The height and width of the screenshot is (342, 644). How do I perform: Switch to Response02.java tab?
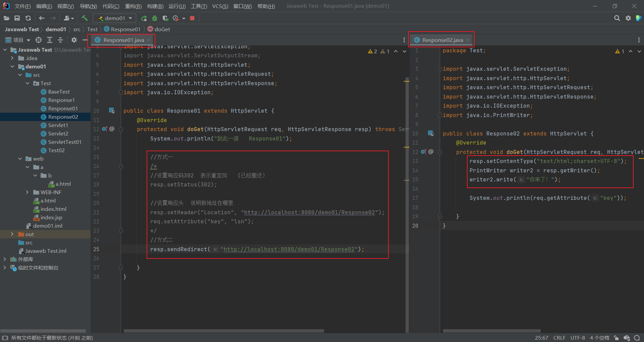click(442, 40)
